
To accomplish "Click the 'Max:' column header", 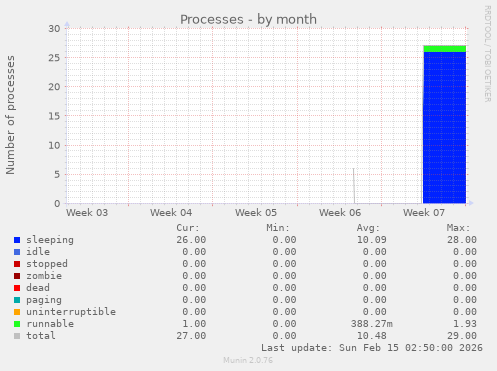I will tap(459, 228).
